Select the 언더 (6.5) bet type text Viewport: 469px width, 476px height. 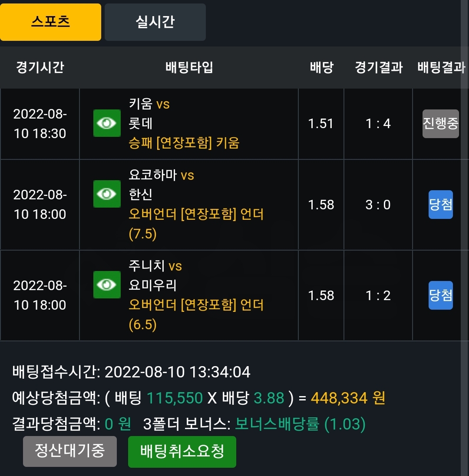(x=196, y=315)
